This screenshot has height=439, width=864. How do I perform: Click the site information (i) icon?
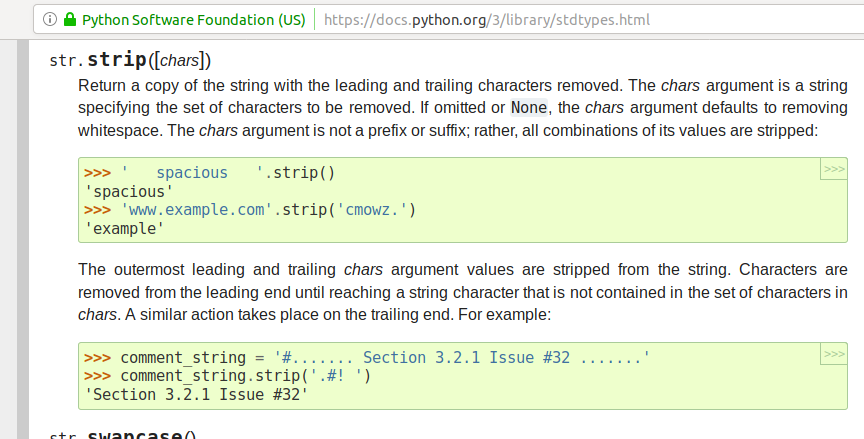[50, 20]
